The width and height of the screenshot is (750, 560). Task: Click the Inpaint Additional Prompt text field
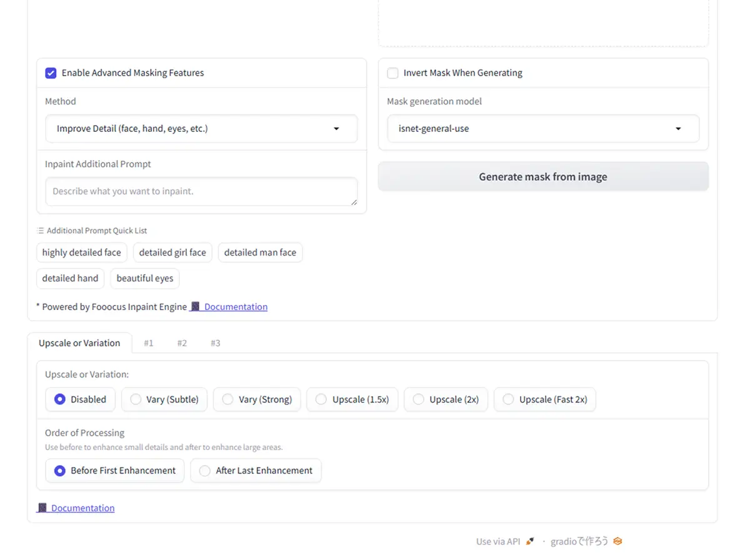coord(201,191)
